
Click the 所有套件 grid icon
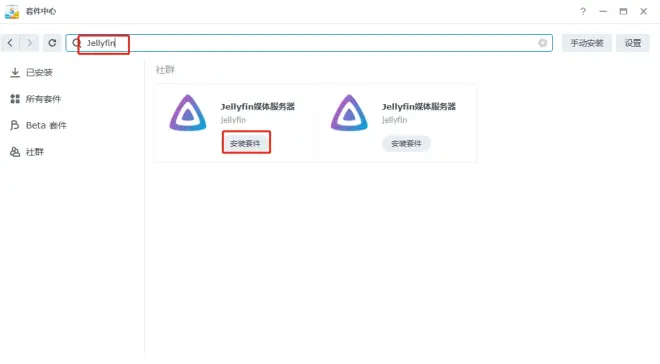(x=15, y=99)
